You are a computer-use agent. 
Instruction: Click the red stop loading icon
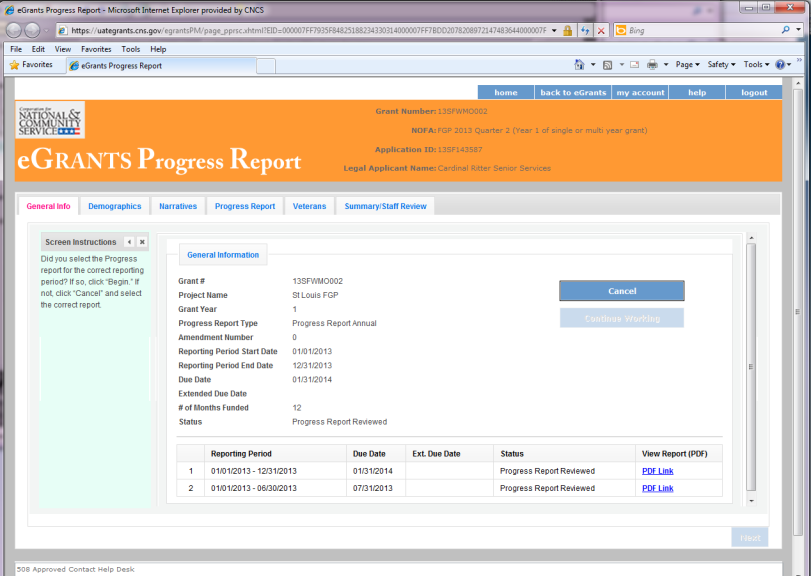(601, 31)
